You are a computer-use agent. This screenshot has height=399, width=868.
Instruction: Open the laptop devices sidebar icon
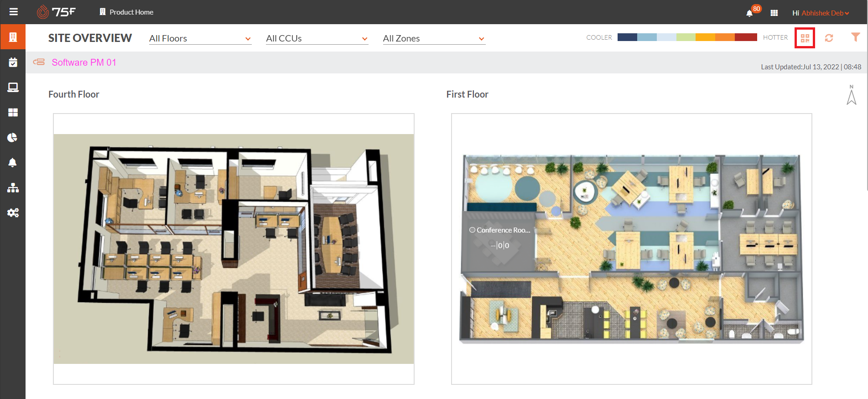(13, 87)
